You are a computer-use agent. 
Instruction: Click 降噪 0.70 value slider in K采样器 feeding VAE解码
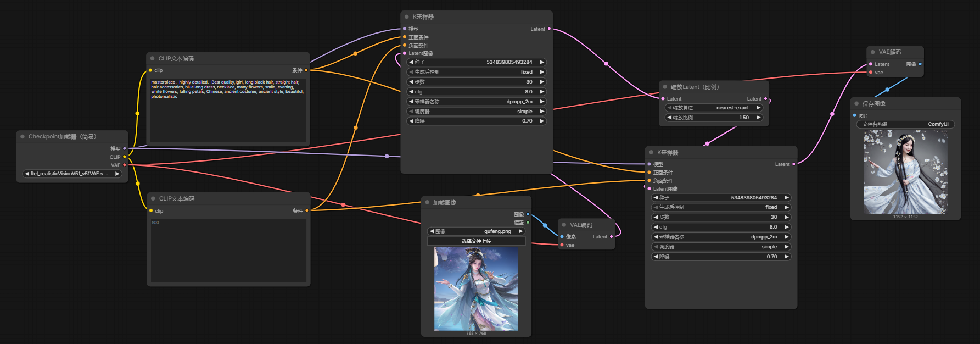tap(721, 257)
